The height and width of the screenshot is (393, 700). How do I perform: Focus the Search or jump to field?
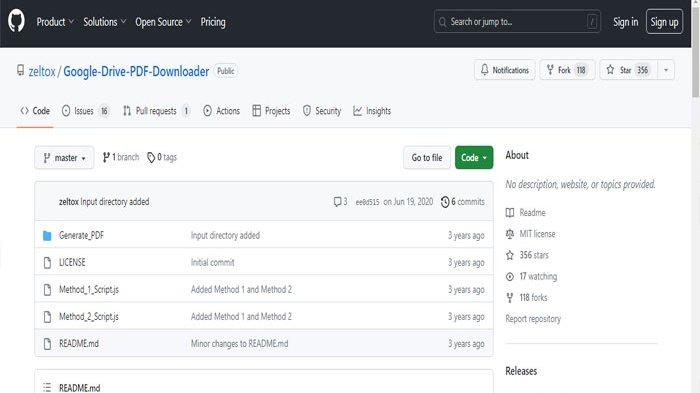pos(517,21)
